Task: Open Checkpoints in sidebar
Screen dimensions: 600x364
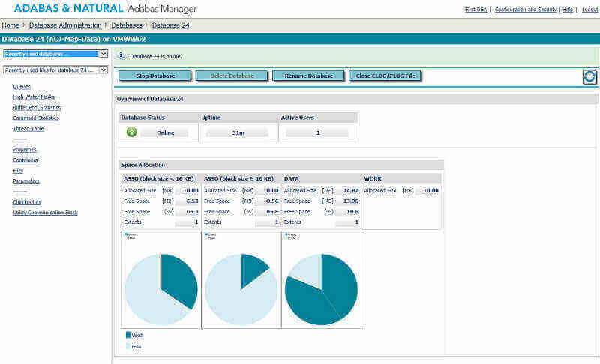Action: [x=27, y=201]
